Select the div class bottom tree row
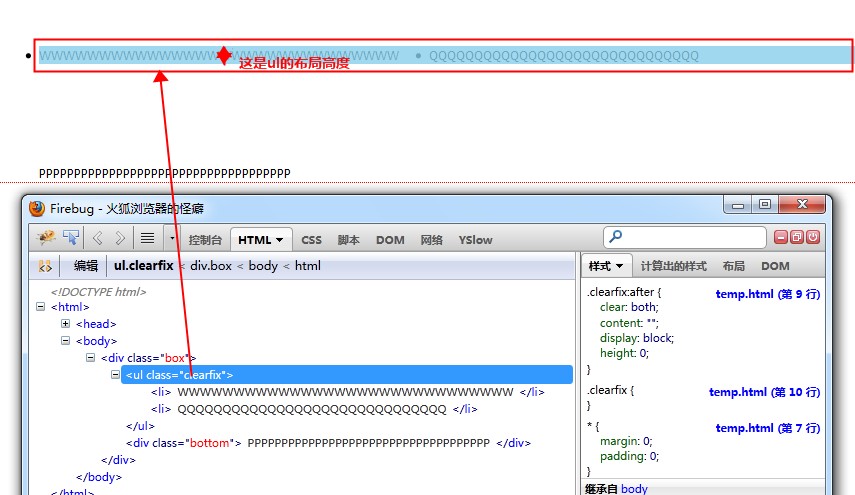Screen dimensions: 855x495 coord(328,443)
